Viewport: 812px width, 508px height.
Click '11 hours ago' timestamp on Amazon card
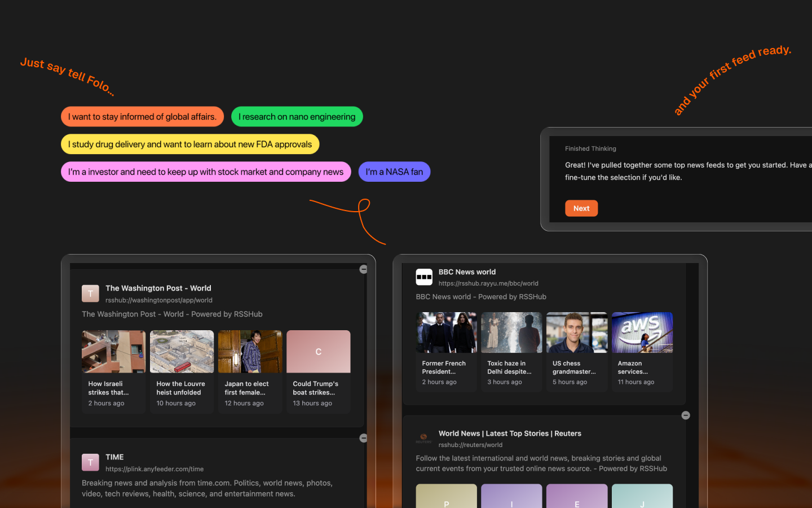tap(636, 382)
